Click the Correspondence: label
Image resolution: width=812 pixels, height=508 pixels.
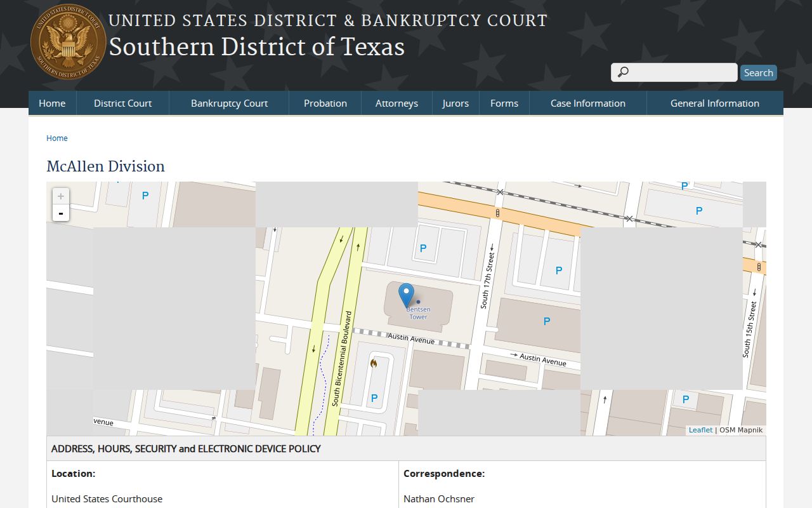[444, 473]
